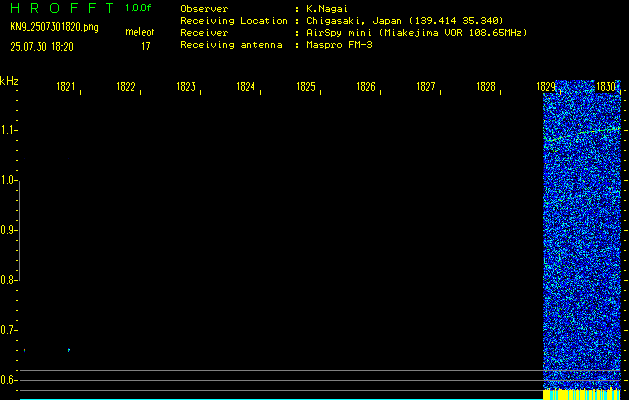
Task: Click the 1826 time marker
Action: coord(366,87)
